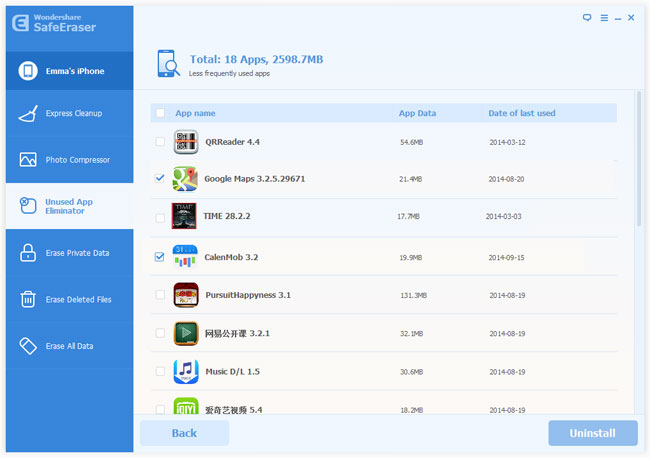The height and width of the screenshot is (458, 650).
Task: Select Emma's iPhone device label
Action: 75,71
